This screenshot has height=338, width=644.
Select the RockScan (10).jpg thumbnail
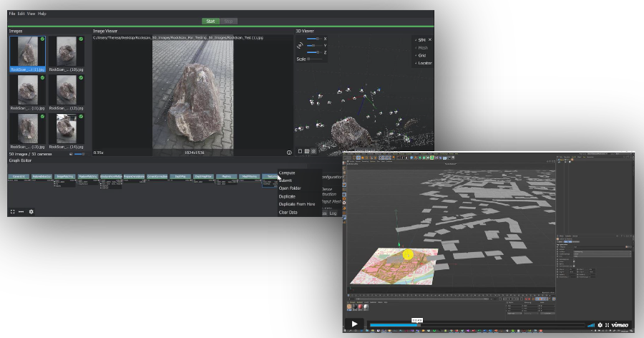pos(66,52)
